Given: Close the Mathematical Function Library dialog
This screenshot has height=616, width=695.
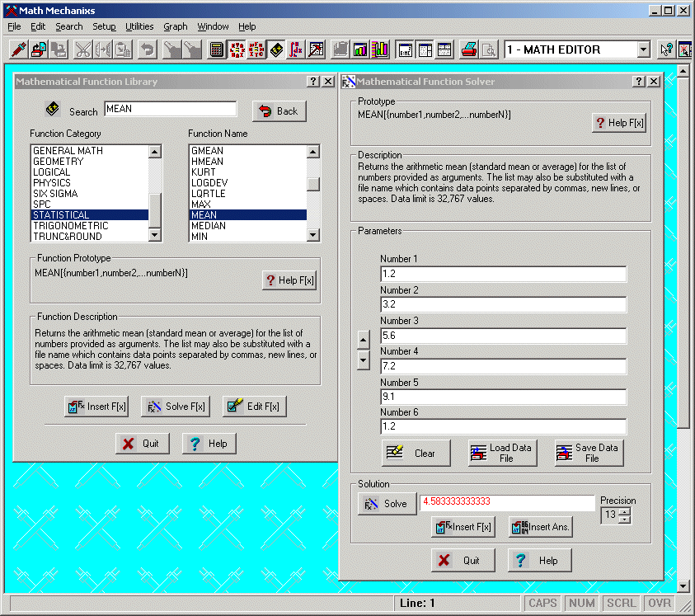Looking at the screenshot, I should coord(328,81).
